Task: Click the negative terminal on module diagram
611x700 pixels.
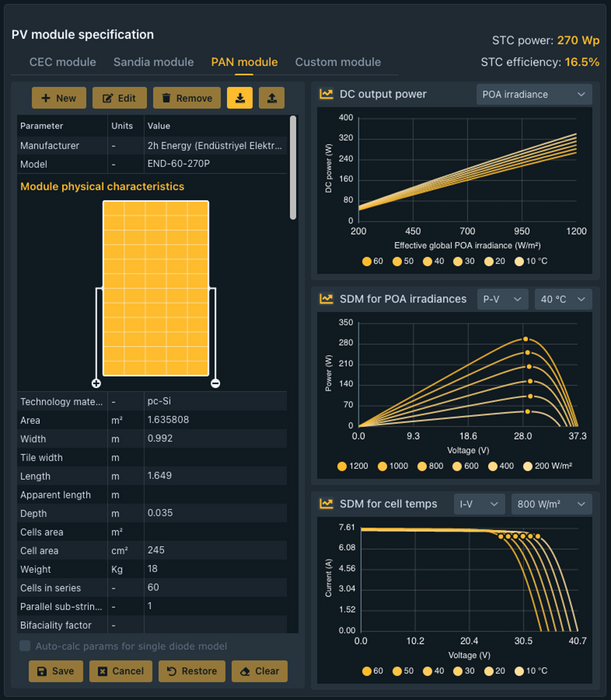Action: pos(215,383)
